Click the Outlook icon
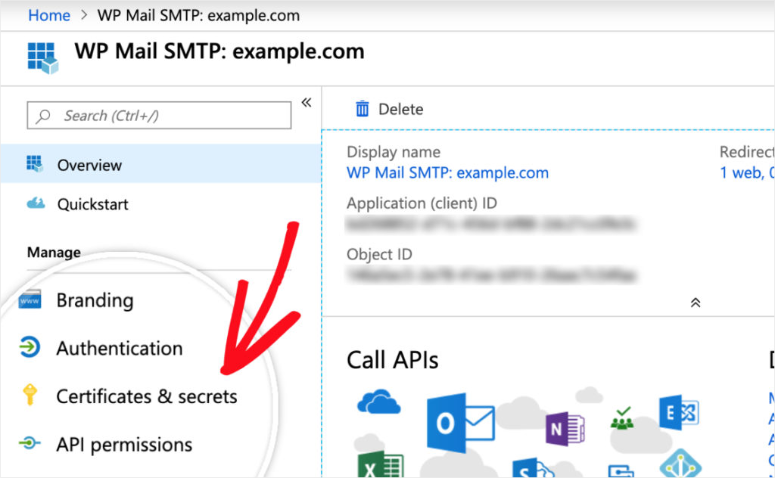This screenshot has height=478, width=775. 461,423
